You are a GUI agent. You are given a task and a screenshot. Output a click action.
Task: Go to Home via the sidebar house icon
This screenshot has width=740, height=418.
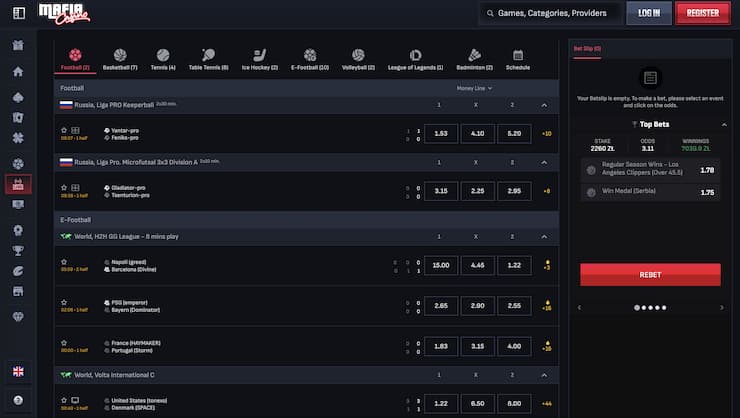[x=18, y=72]
